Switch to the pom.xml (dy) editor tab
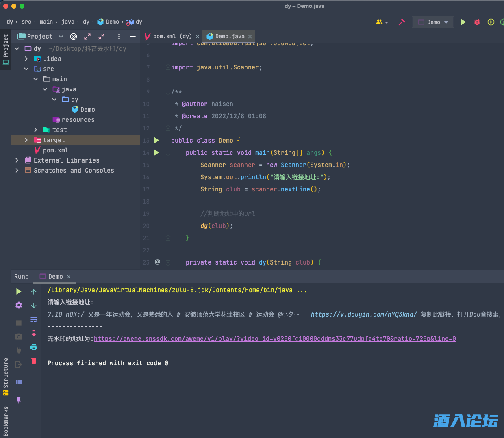This screenshot has width=504, height=438. [x=172, y=36]
